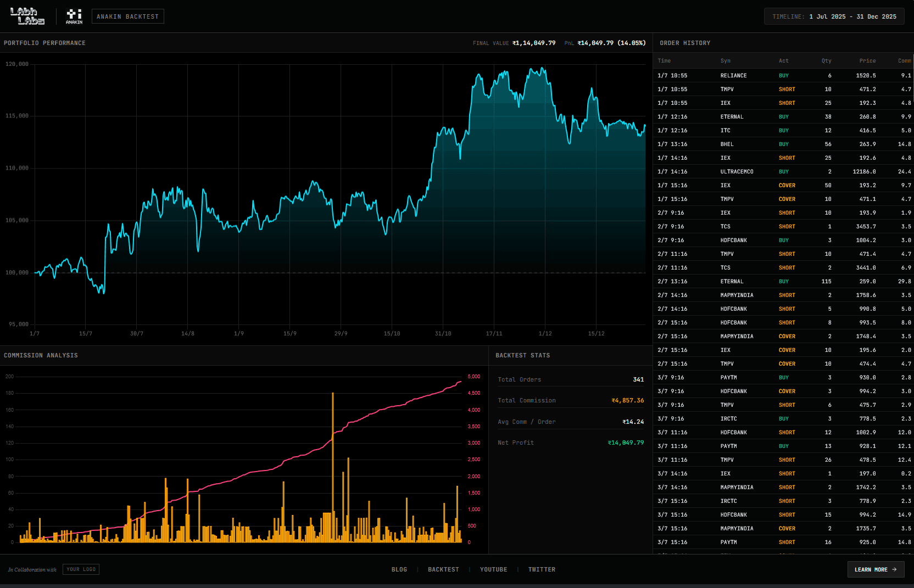This screenshot has height=588, width=914.
Task: Open the timeline date range selector
Action: (834, 16)
